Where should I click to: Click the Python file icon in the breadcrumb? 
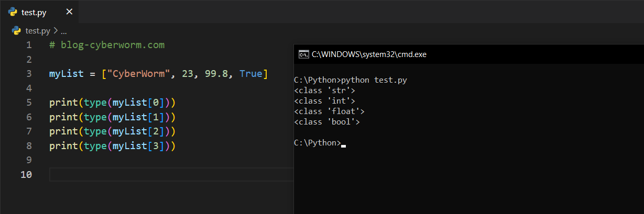(17, 31)
